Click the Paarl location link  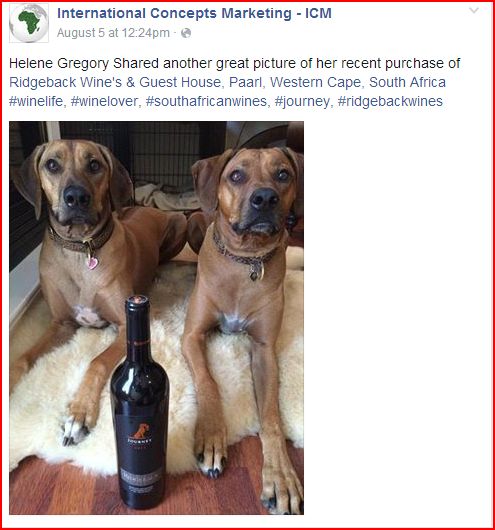pyautogui.click(x=245, y=82)
